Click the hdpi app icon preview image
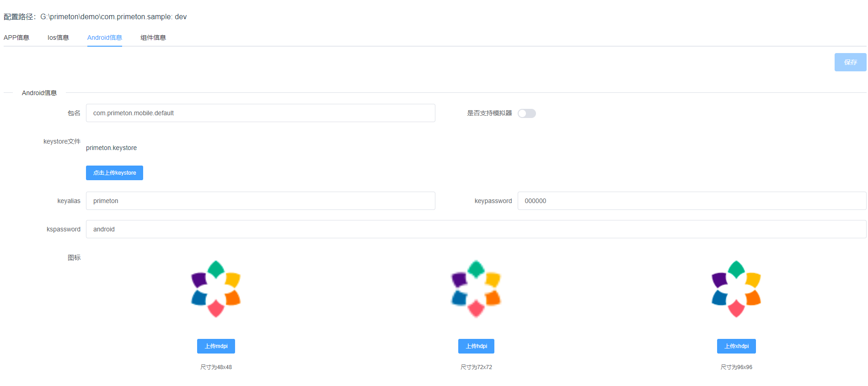The height and width of the screenshot is (386, 868). 476,289
